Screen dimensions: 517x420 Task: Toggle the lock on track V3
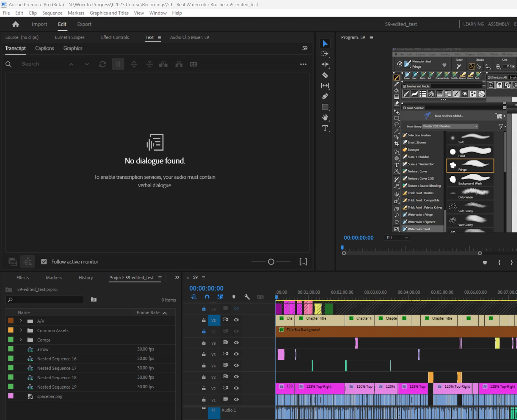204,377
